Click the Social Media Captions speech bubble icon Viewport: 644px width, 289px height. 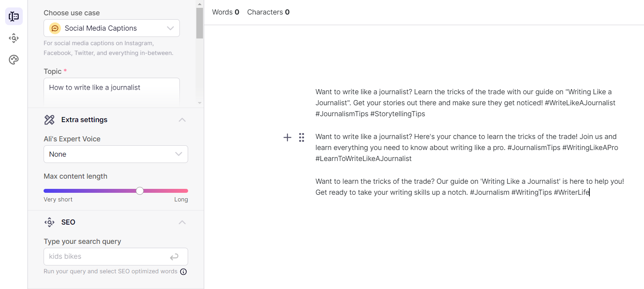pyautogui.click(x=55, y=28)
